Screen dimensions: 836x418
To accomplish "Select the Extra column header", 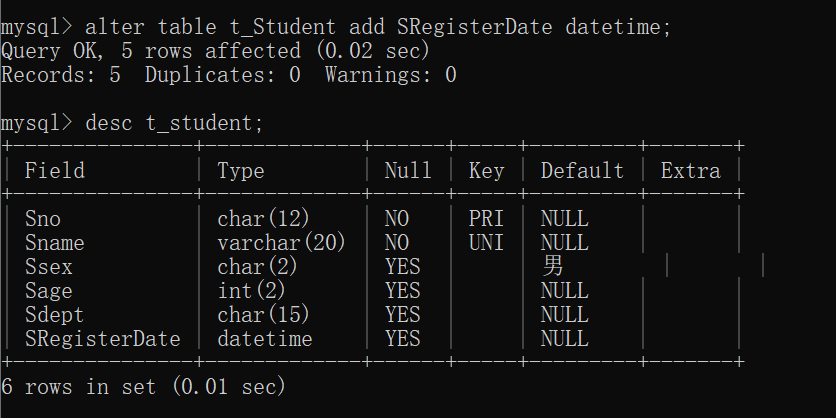I will (x=690, y=171).
